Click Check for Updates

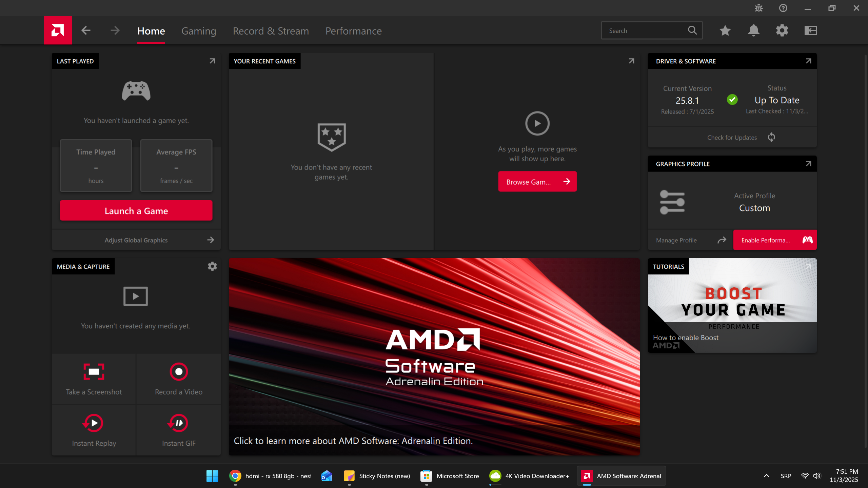(x=732, y=137)
